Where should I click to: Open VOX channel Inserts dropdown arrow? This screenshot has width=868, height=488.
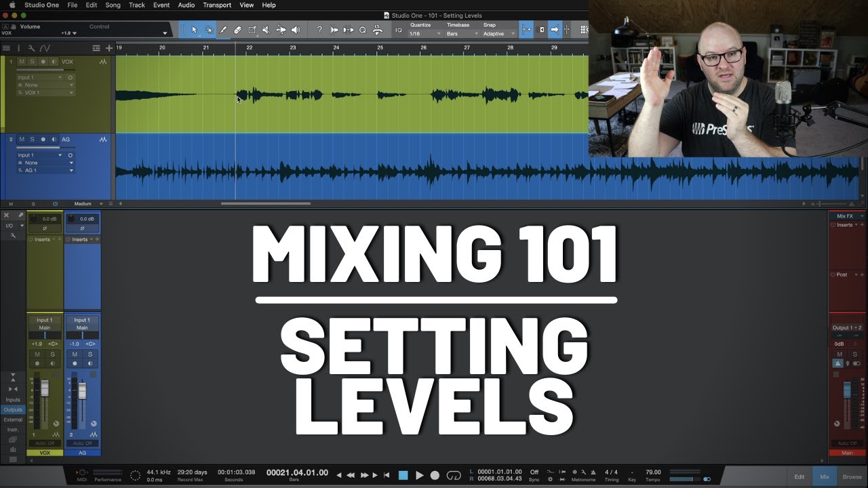[53, 239]
